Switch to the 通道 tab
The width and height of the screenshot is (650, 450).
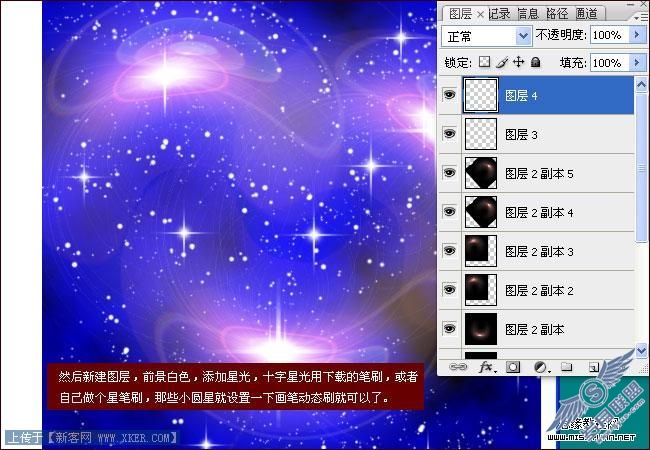586,14
